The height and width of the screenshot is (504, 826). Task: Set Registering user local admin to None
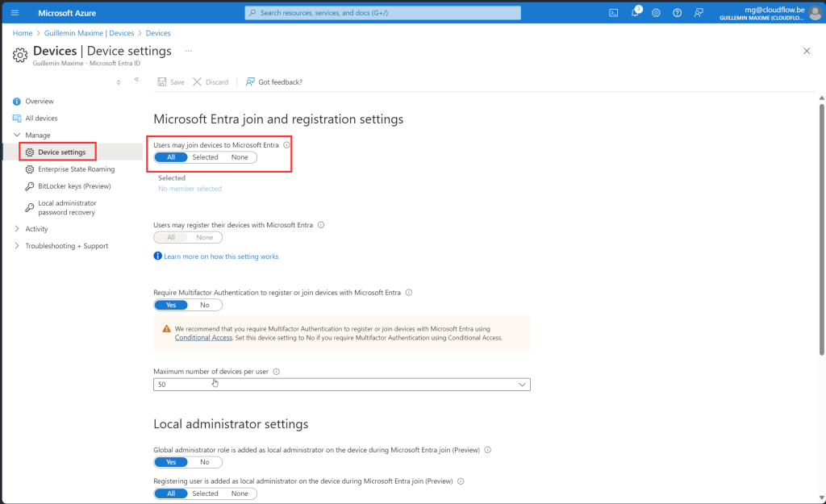pos(240,494)
